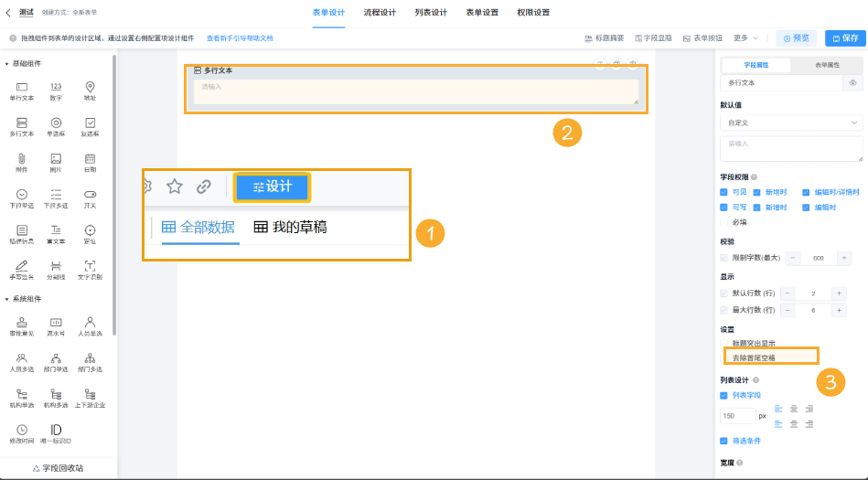Select the 复选框 checkbox component
The width and height of the screenshot is (868, 480).
[x=91, y=127]
